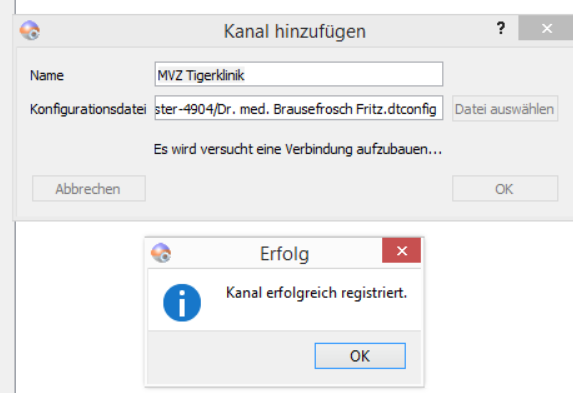Close the Kanal hinzufügen dialog

(x=546, y=28)
